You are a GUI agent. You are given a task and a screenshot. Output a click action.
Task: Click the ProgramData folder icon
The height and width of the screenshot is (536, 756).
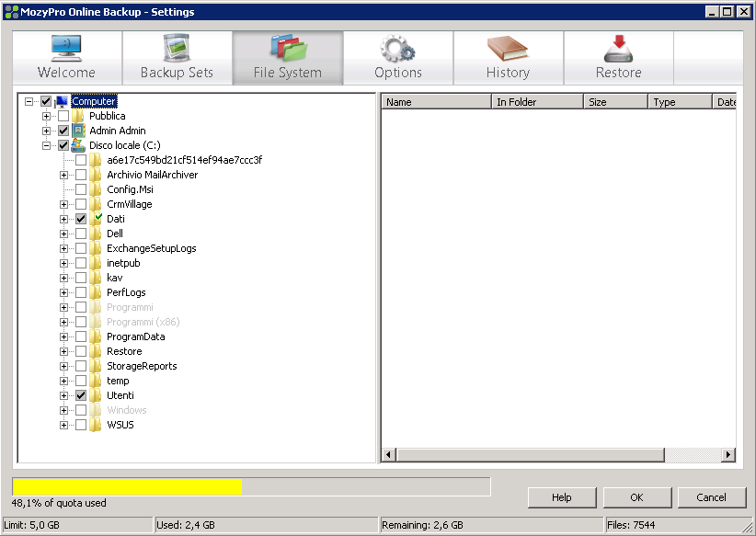click(x=96, y=336)
